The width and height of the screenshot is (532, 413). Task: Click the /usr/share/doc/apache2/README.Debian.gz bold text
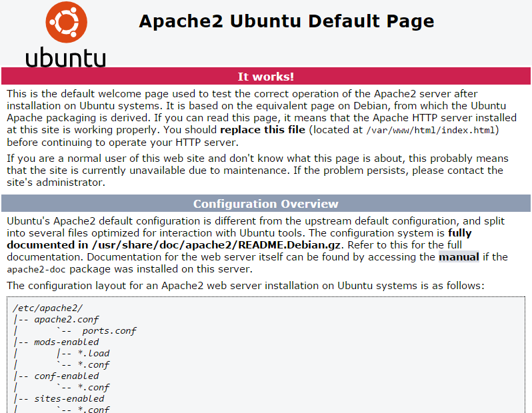pyautogui.click(x=216, y=245)
